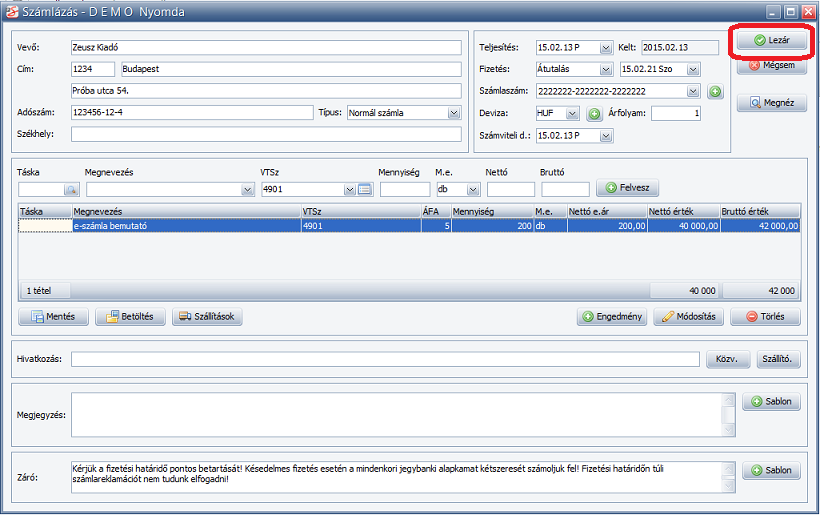Image resolution: width=820 pixels, height=515 pixels.
Task: Expand the VTSz 4901 dropdown arrow
Action: click(350, 189)
